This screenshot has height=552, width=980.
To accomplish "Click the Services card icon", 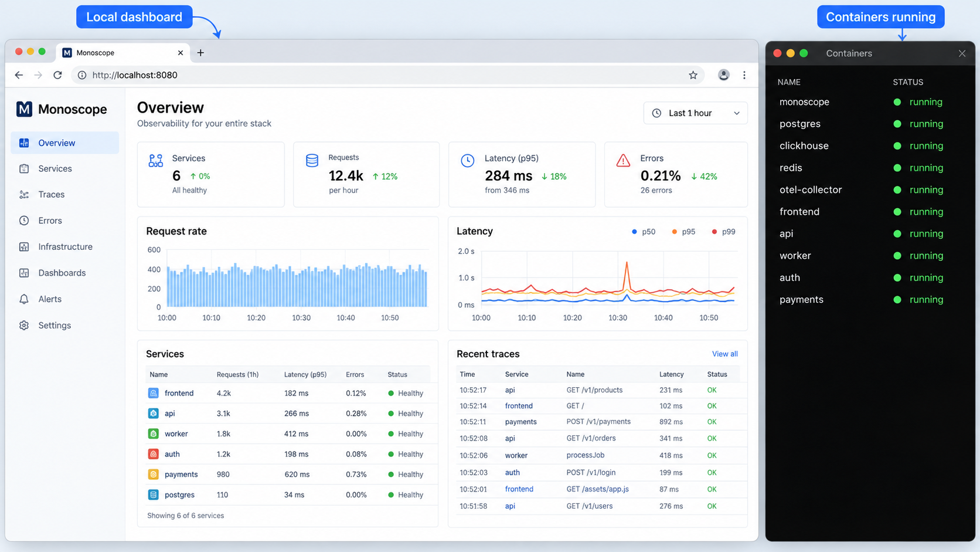I will [x=156, y=161].
